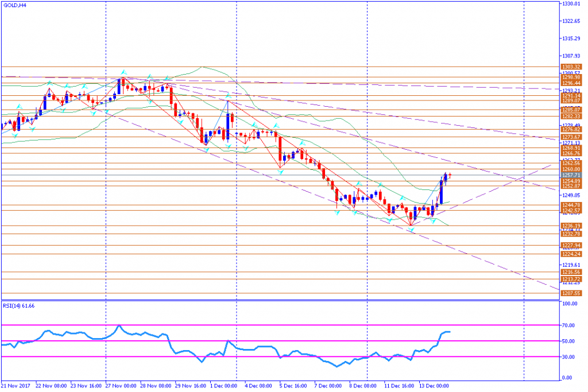
Task: Click the 1244.78 price level tag
Action: pos(571,205)
